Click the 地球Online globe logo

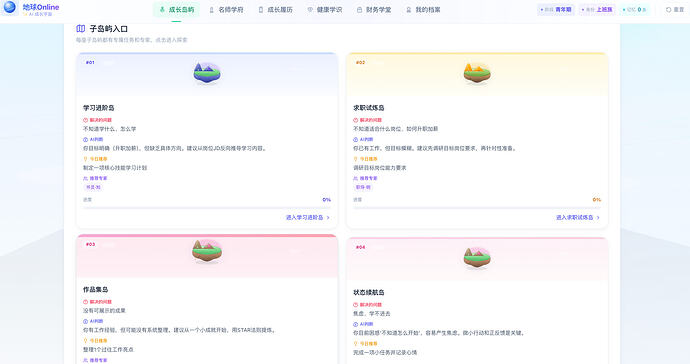tap(9, 7)
